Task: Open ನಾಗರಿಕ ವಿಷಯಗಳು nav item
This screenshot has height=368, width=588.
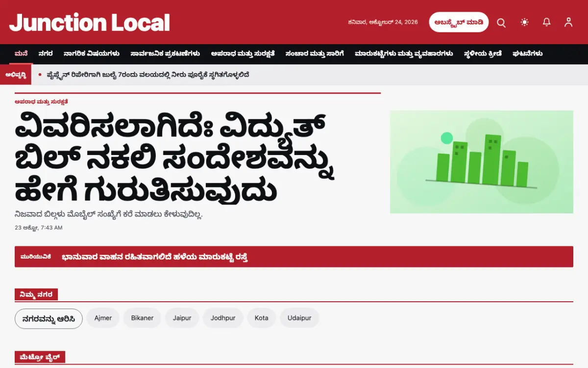Action: pyautogui.click(x=92, y=53)
